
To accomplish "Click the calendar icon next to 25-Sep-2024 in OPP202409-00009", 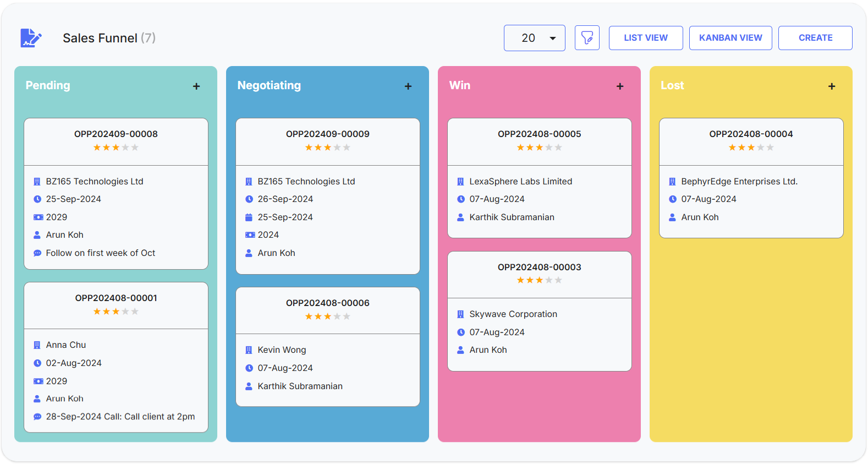I will click(x=249, y=217).
